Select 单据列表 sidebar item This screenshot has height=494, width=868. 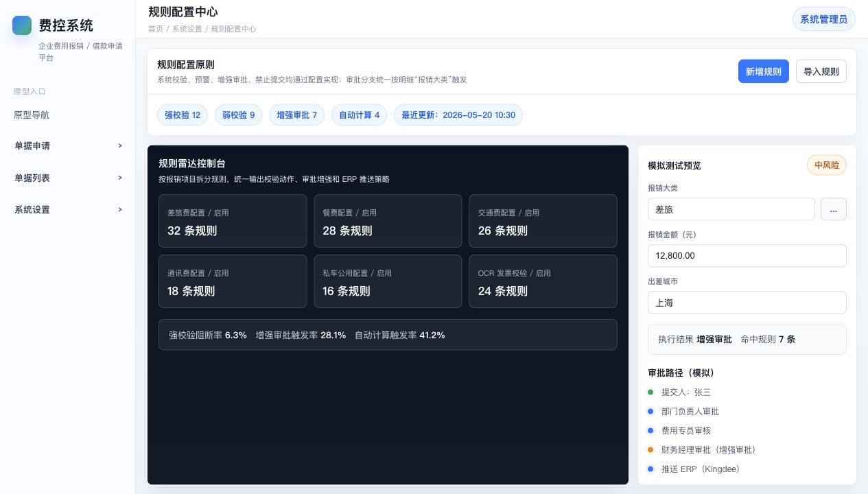pos(68,178)
